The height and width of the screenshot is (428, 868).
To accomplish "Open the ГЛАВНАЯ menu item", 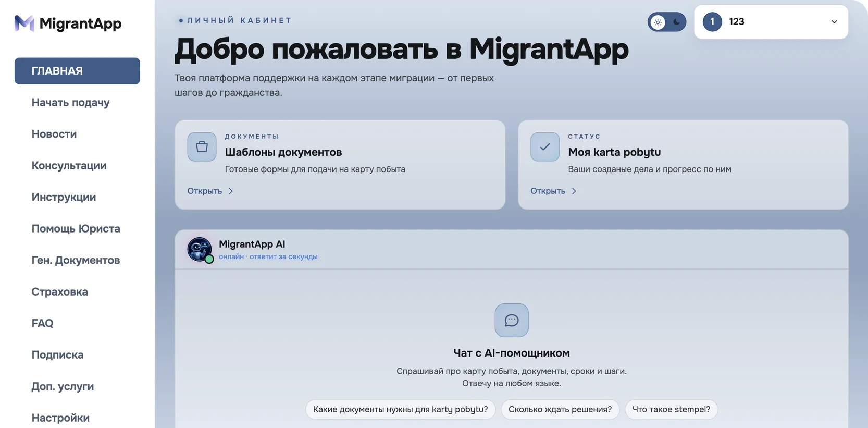I will click(77, 71).
